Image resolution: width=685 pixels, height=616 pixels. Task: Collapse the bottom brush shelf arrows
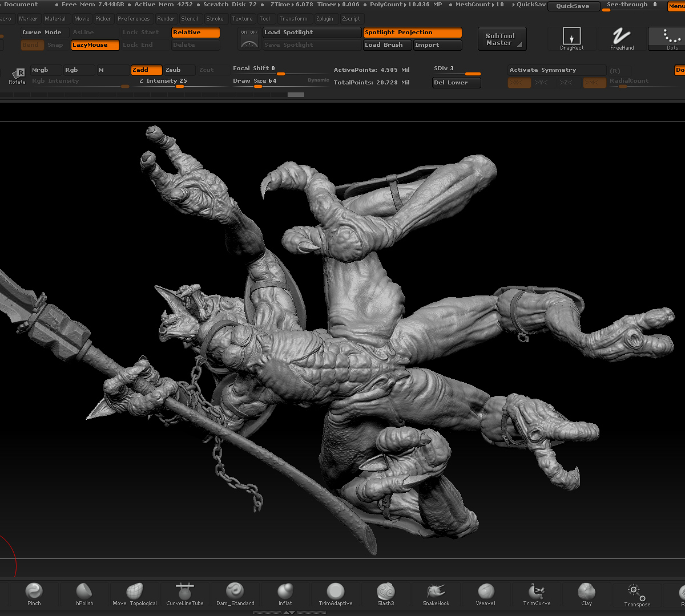[x=289, y=613]
